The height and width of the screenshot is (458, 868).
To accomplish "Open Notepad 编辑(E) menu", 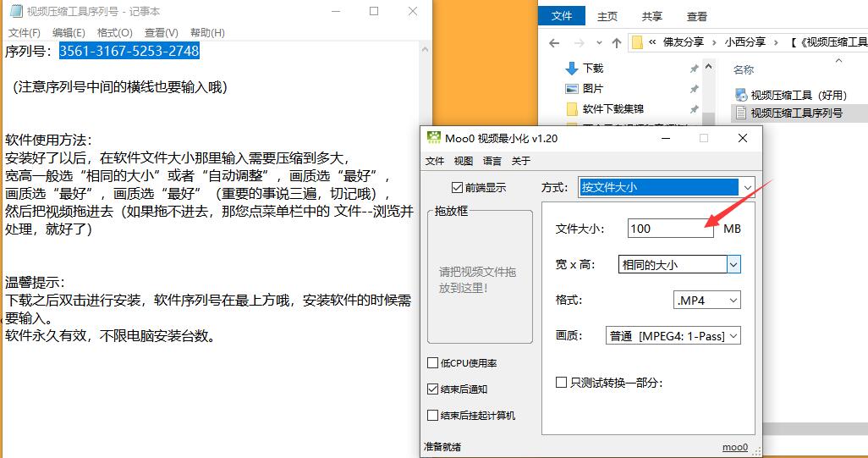I will coord(69,33).
